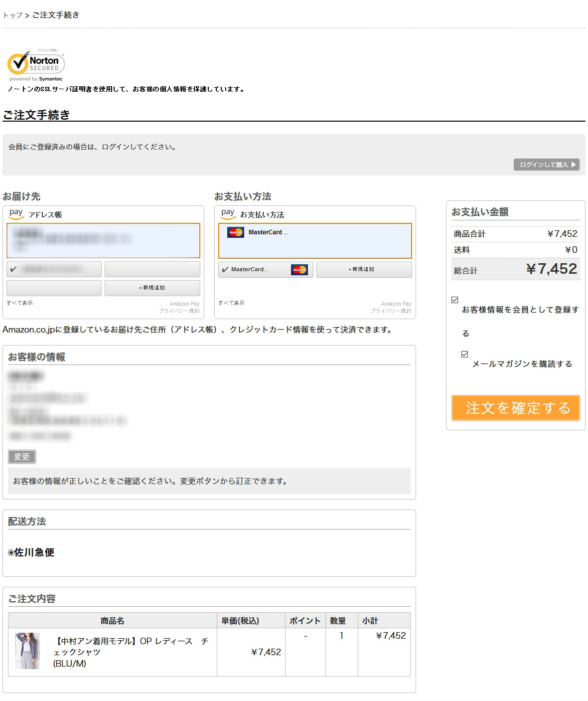Toggle the mail magazine subscription checkbox

click(465, 354)
